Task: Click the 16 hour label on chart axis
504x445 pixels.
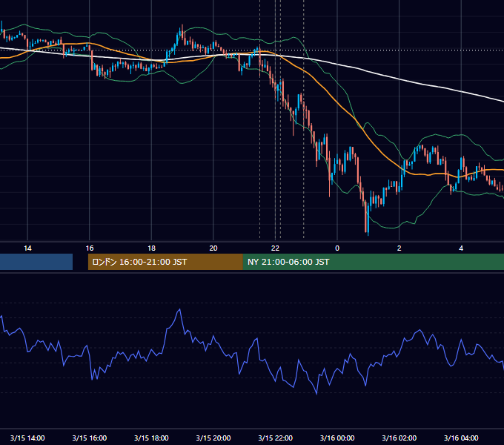Action: [90, 248]
